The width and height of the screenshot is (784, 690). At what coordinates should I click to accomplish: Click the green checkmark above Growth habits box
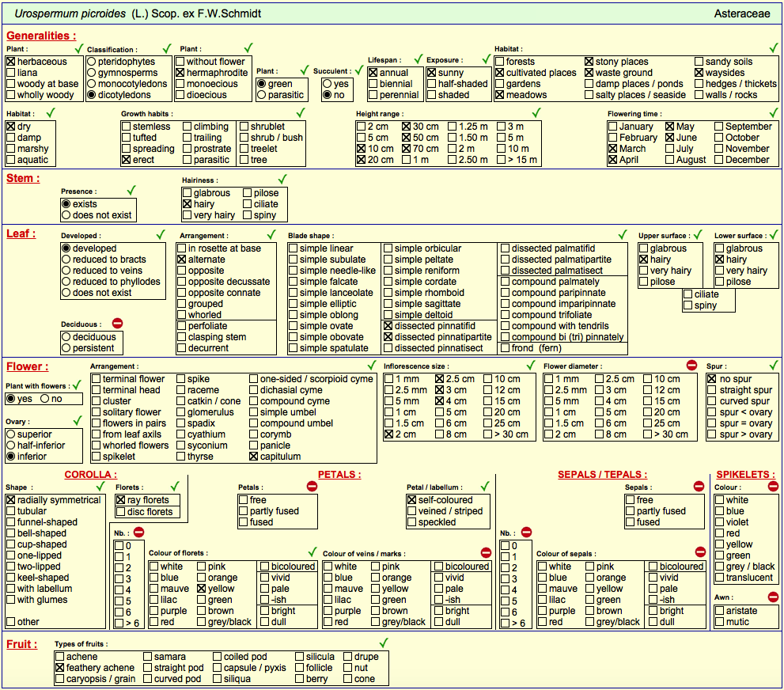pos(300,112)
